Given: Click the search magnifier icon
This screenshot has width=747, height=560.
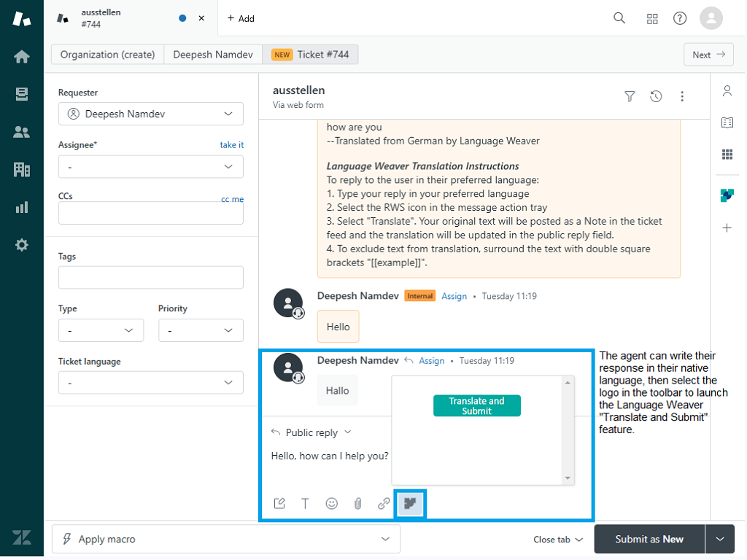Looking at the screenshot, I should pos(619,18).
